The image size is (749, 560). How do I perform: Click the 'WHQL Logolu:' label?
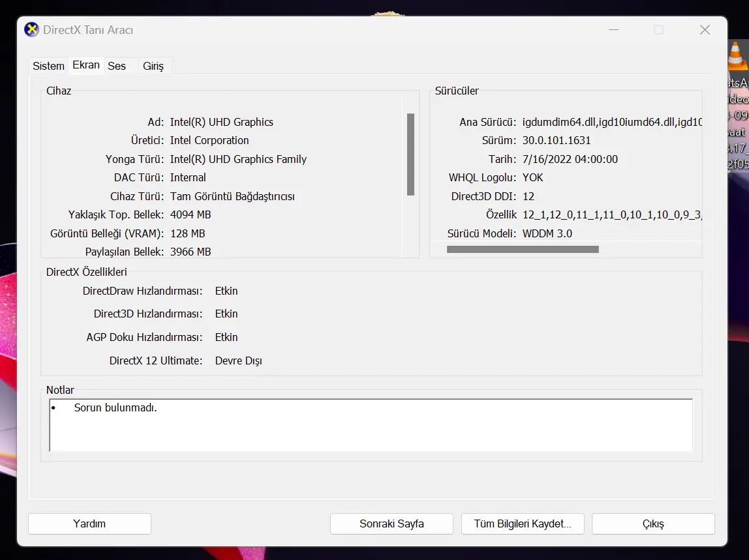click(x=482, y=177)
